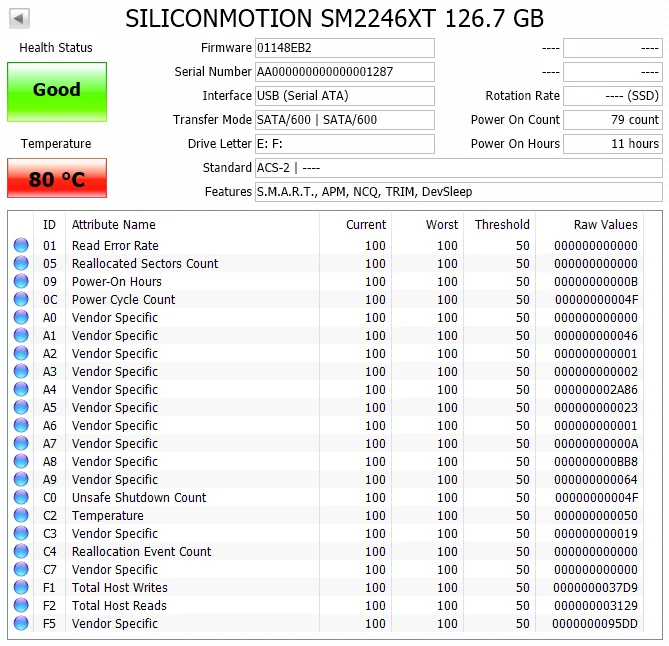Click status icon for Power Cycle Count
669x646 pixels.
[x=21, y=299]
